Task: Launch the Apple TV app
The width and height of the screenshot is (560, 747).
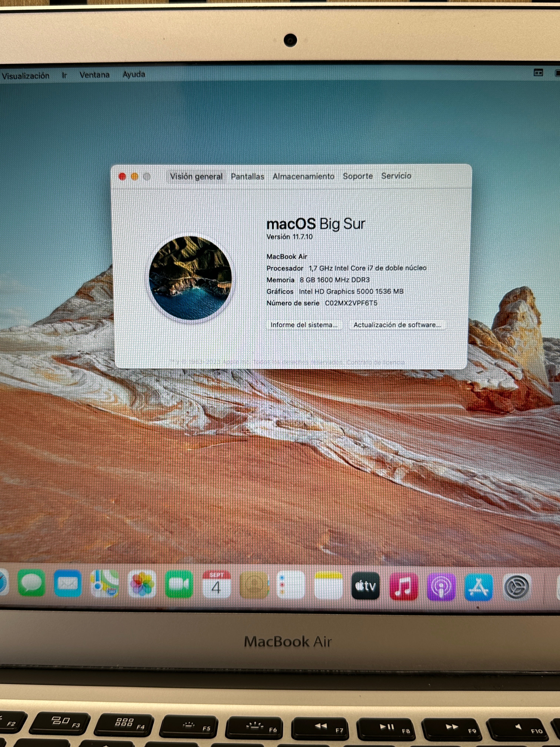Action: [366, 586]
